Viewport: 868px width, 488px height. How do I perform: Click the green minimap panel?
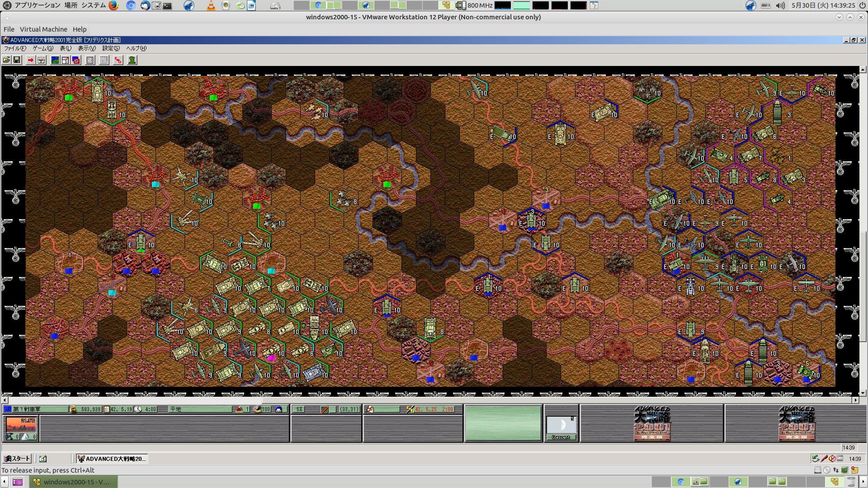coord(503,423)
